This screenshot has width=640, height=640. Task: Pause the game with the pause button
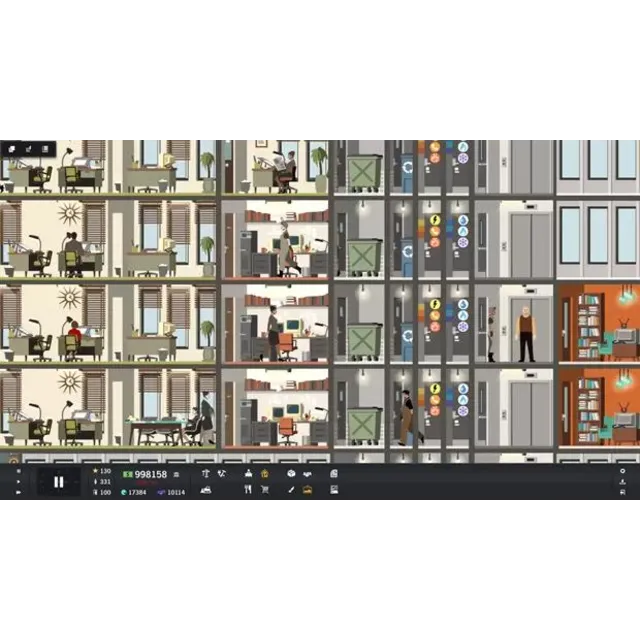click(x=59, y=482)
